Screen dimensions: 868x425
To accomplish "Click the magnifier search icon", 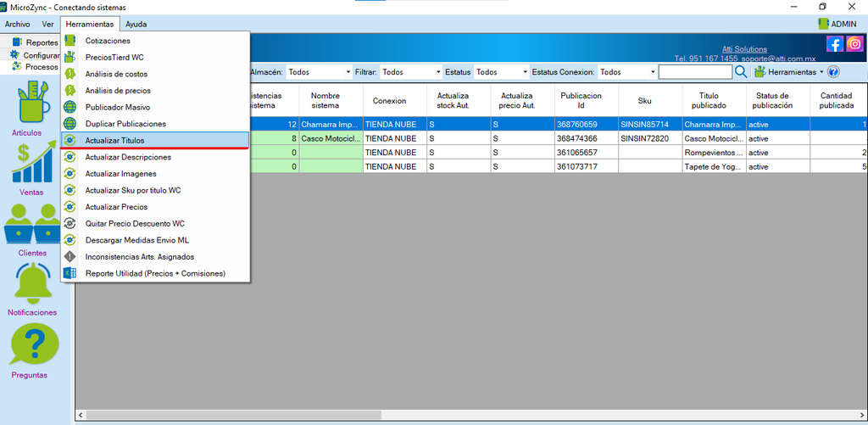I will 741,72.
